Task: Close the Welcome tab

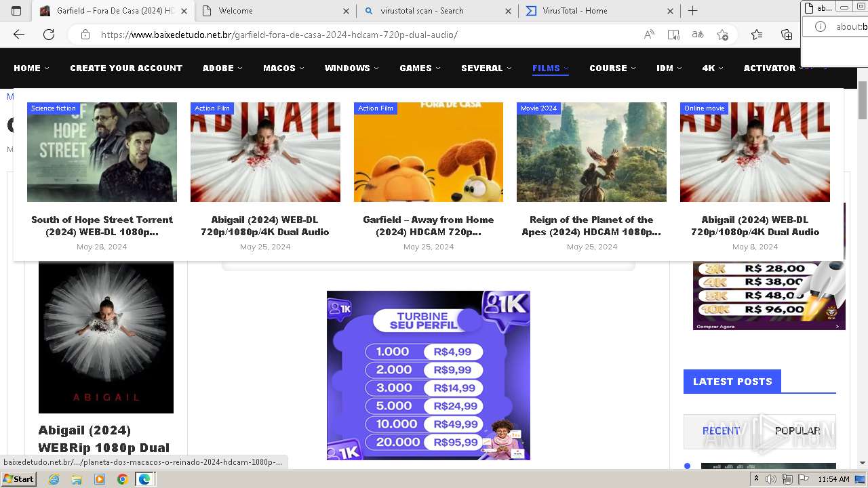Action: pos(346,11)
